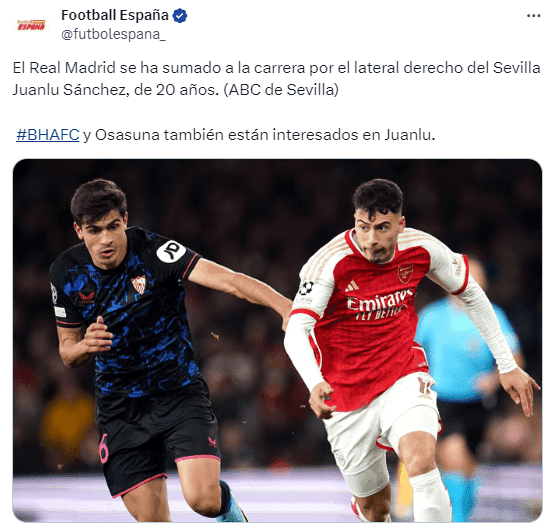Click the Sevilla crest on dark shirt
Viewport: 555px width, 531px height.
[138, 284]
